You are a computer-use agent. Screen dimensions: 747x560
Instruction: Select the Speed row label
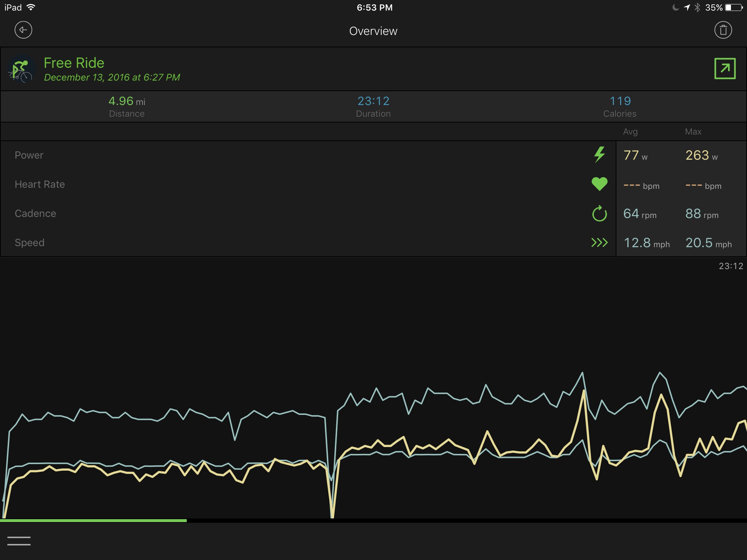(x=30, y=243)
